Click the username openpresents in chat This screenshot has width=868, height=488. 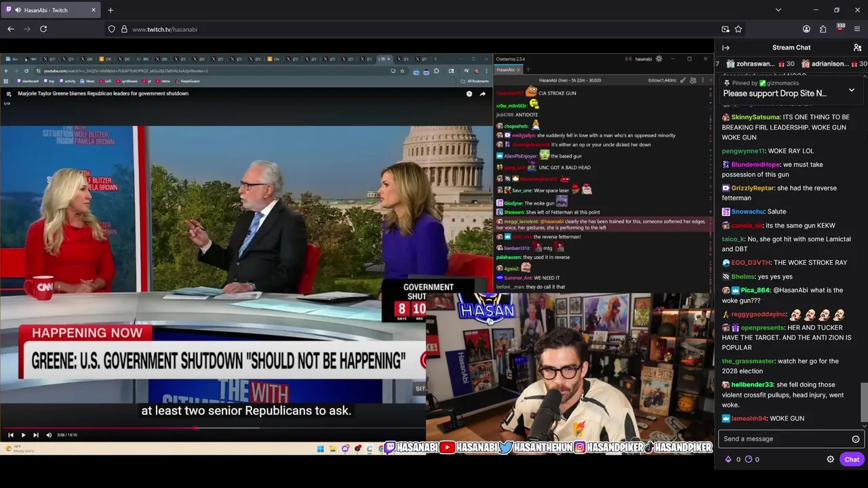pyautogui.click(x=762, y=328)
